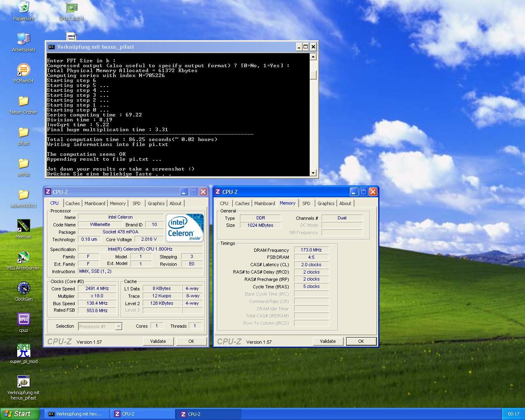The image size is (525, 420).
Task: Open Verknüpfung mit hexus_pifast desktop shortcut
Action: click(x=23, y=388)
